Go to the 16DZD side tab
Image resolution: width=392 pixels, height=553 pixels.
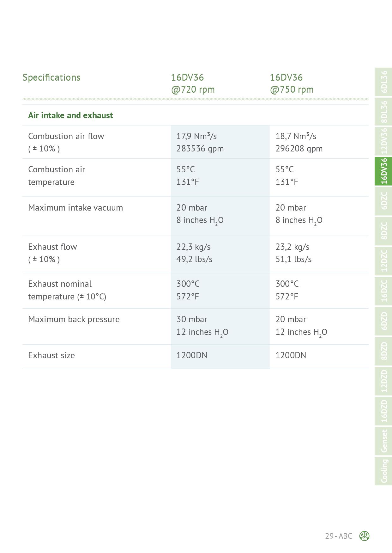coord(383,411)
